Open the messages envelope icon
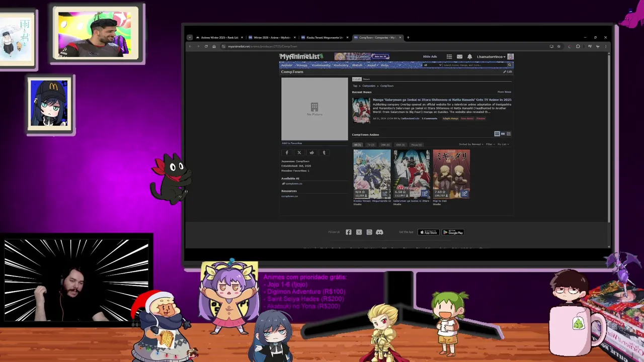 click(459, 57)
